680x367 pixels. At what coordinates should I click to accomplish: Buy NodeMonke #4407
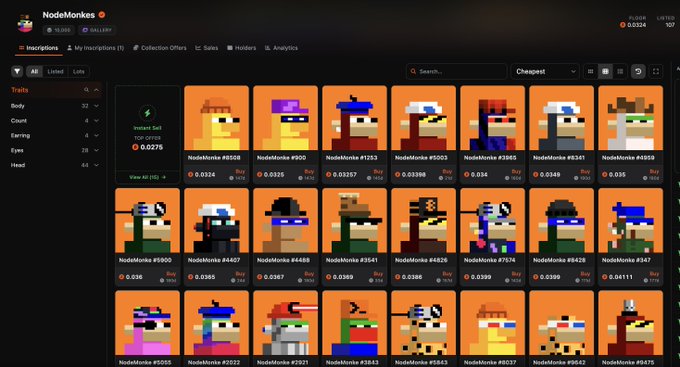[x=240, y=274]
